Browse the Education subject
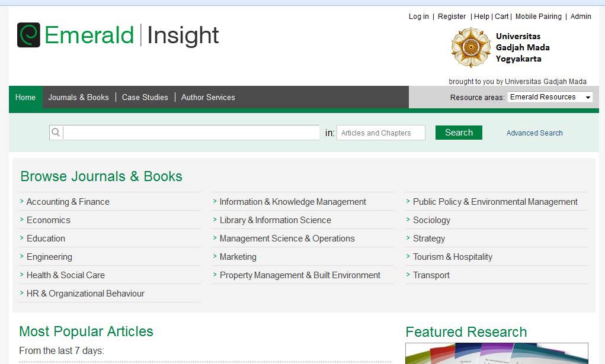 (x=46, y=239)
